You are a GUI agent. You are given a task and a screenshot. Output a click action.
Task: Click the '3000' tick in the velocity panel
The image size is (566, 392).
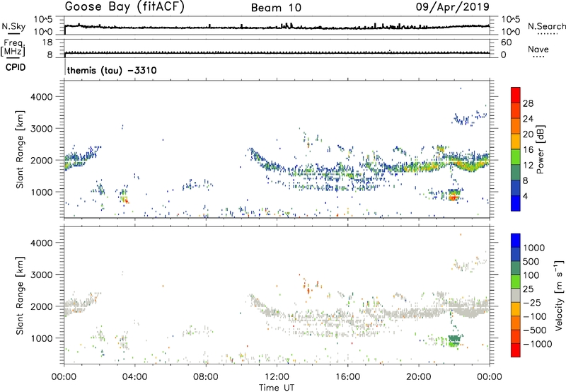(x=42, y=275)
